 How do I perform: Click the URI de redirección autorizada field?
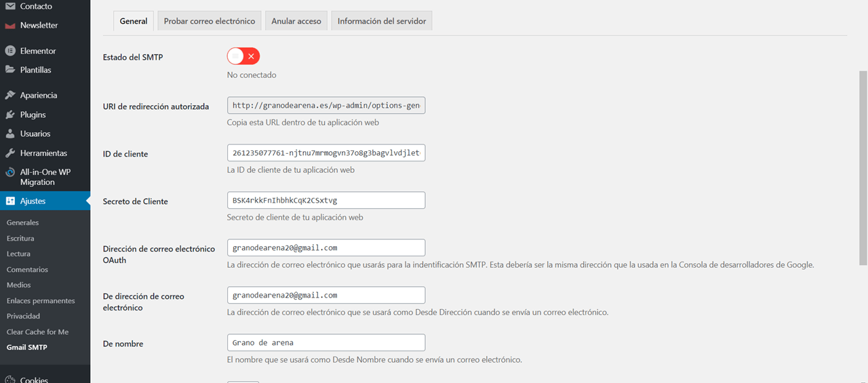click(326, 106)
